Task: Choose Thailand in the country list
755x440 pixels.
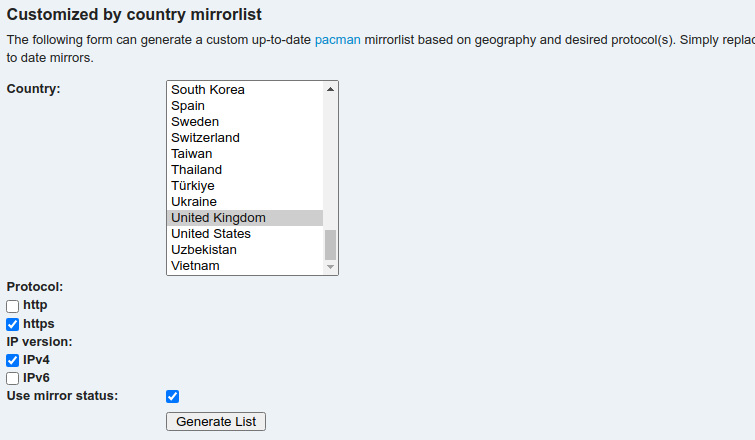Action: [197, 170]
